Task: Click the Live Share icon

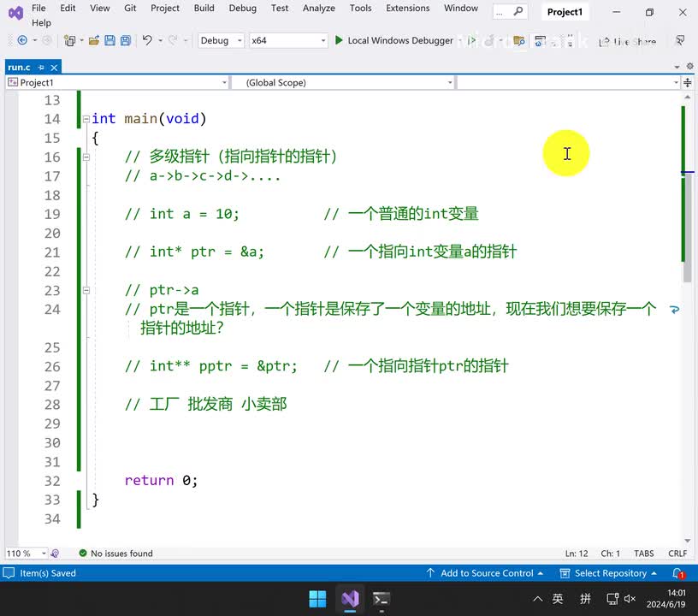Action: 604,42
